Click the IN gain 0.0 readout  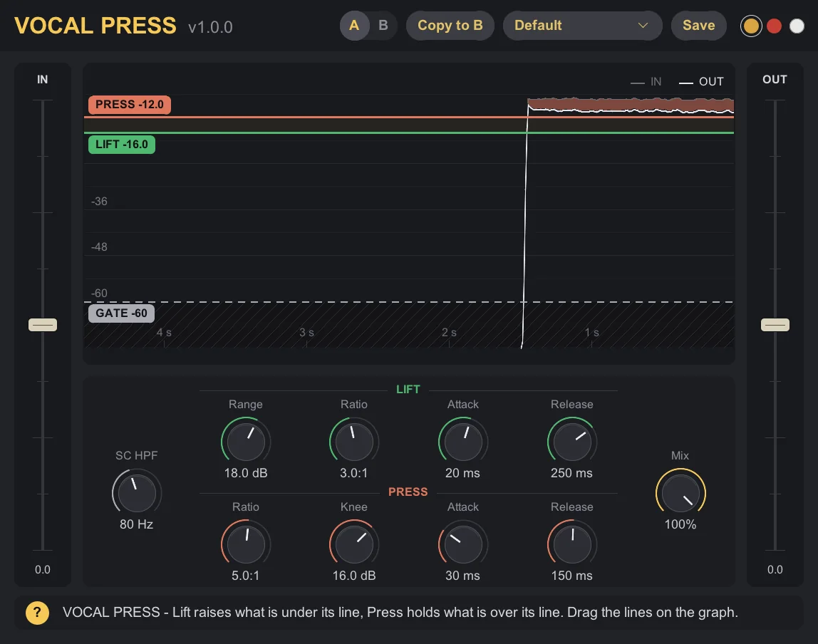(x=43, y=569)
